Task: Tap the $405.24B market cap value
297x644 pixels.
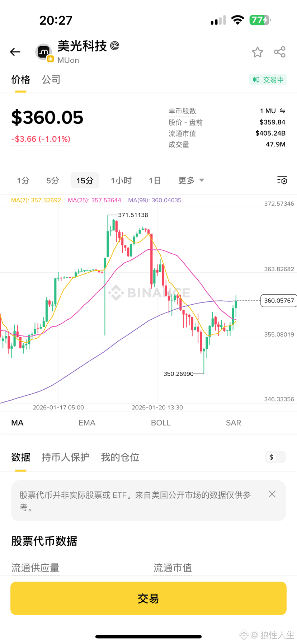Action: click(270, 133)
